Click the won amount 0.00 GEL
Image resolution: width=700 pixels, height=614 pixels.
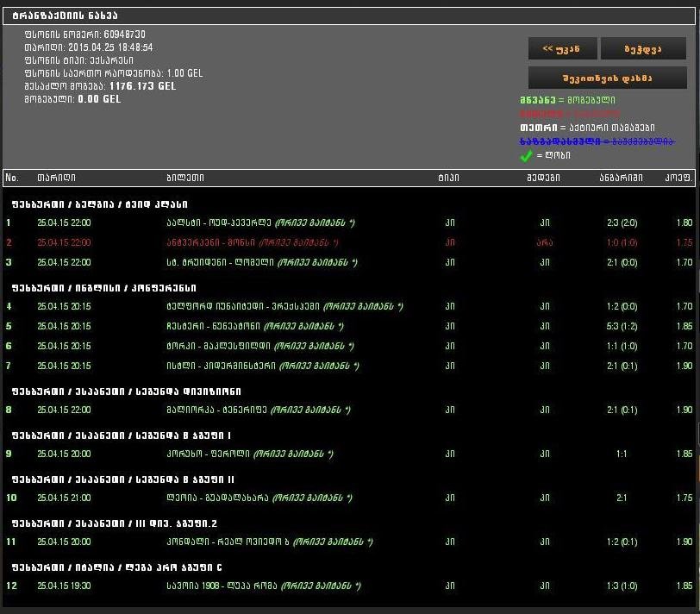(99, 99)
